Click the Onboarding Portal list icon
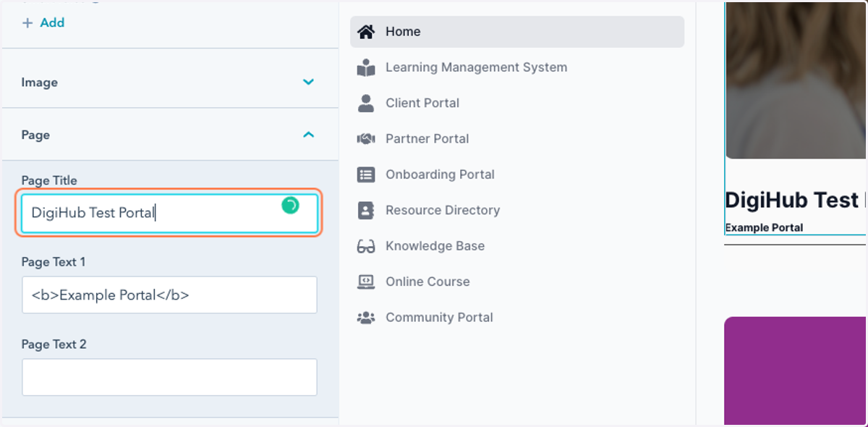Image resolution: width=868 pixels, height=427 pixels. 366,174
